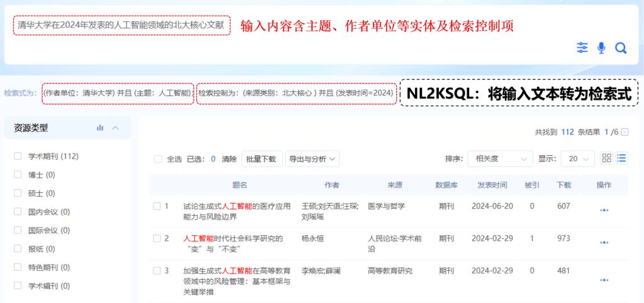644x303 pixels.
Task: Check the 学术期刊 (112) filter
Action: pyautogui.click(x=18, y=156)
